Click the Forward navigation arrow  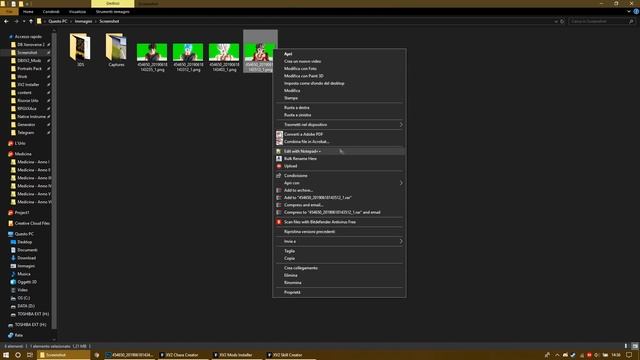click(16, 21)
